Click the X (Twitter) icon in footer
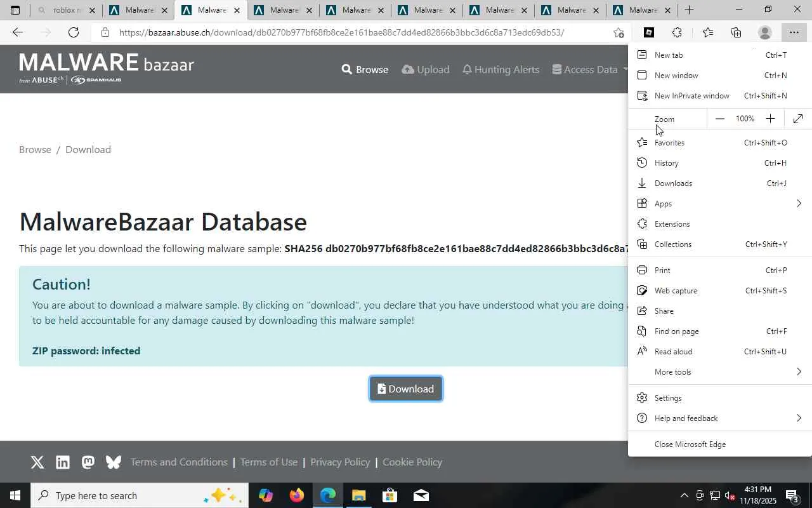This screenshot has width=812, height=508. coord(37,462)
